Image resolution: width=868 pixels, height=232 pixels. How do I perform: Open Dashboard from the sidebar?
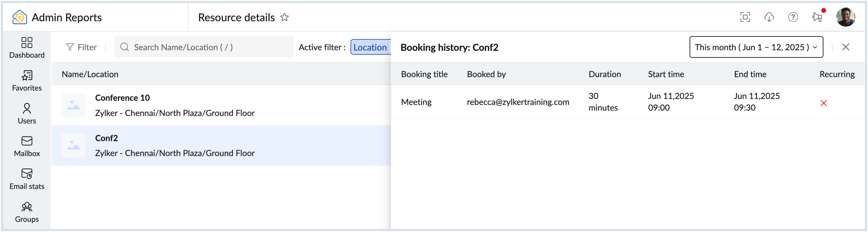coord(27,48)
